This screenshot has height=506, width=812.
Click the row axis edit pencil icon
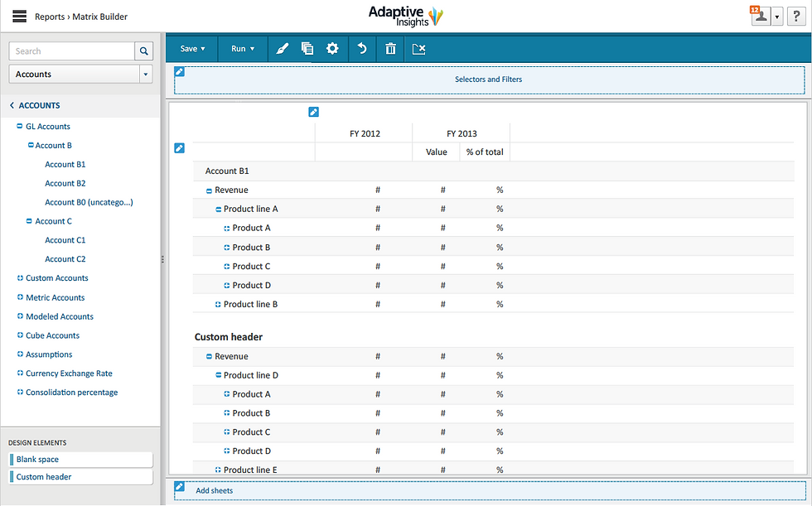179,148
